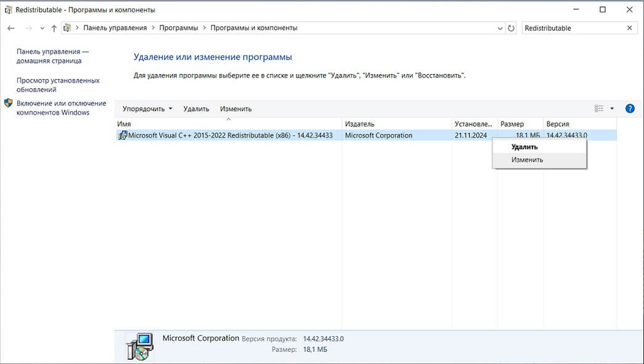644x364 pixels.
Task: Sort by the 'Версия' column header
Action: (x=579, y=124)
